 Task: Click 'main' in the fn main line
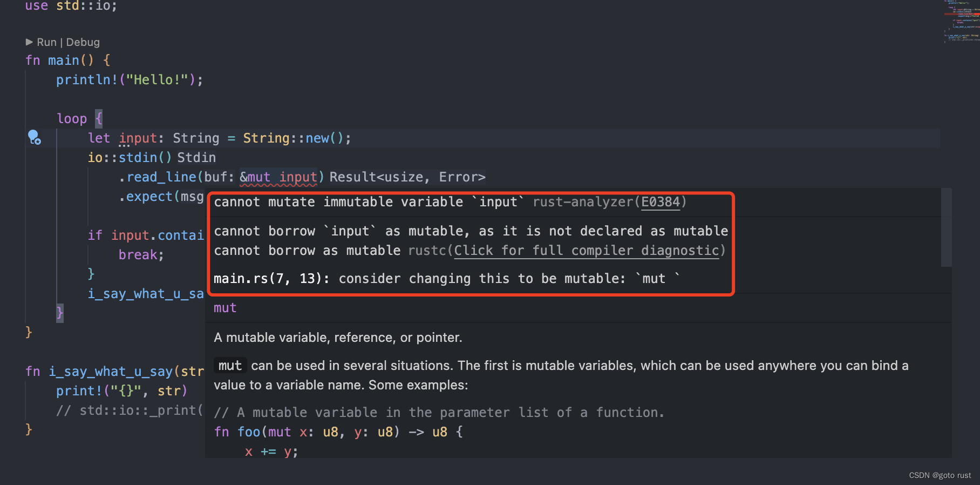point(63,60)
